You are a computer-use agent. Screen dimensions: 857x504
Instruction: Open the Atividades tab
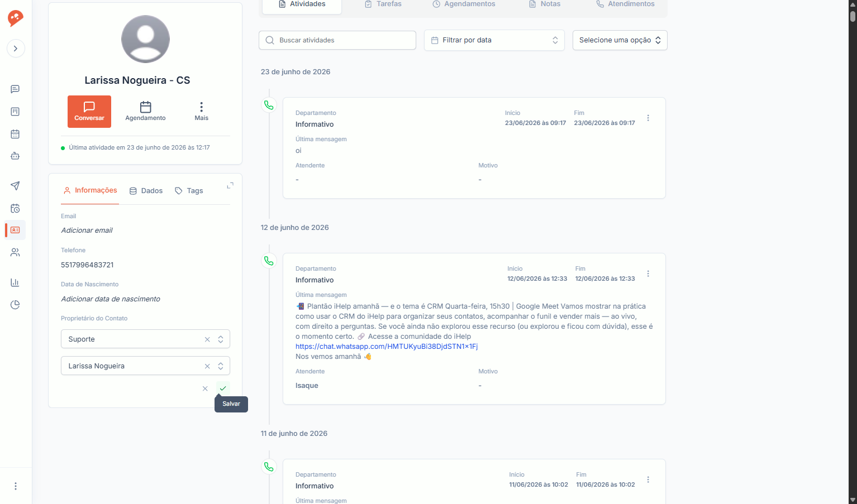tap(302, 4)
